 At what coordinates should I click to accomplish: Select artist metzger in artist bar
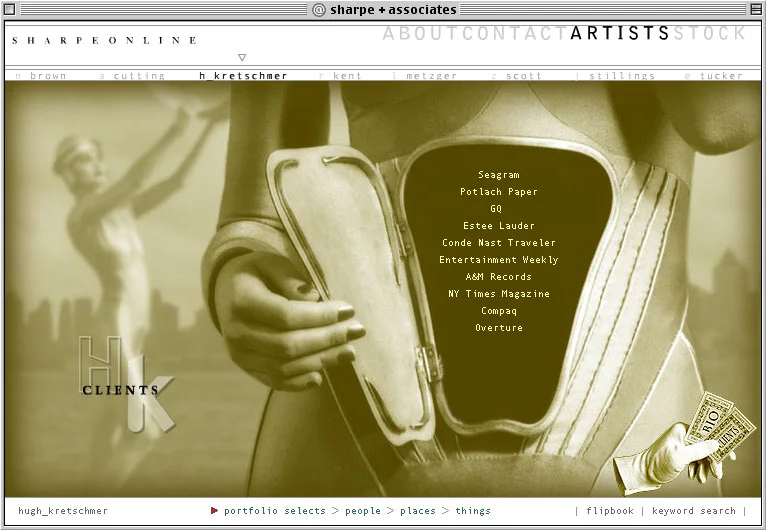425,76
